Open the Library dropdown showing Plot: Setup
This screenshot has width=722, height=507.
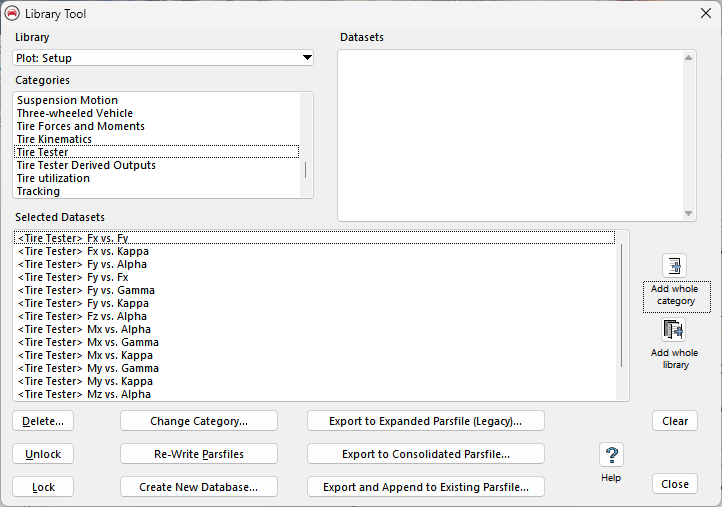(163, 58)
